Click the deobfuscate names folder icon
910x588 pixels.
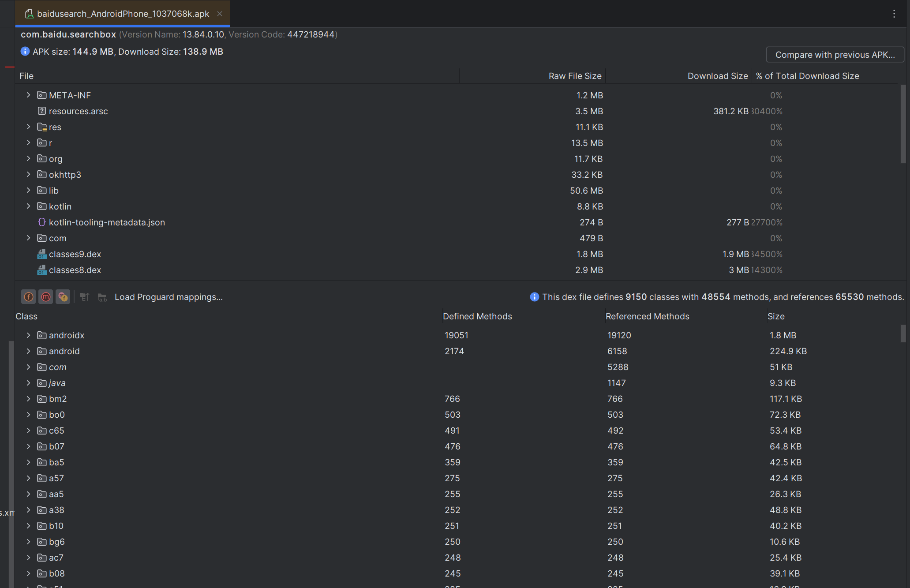[102, 297]
